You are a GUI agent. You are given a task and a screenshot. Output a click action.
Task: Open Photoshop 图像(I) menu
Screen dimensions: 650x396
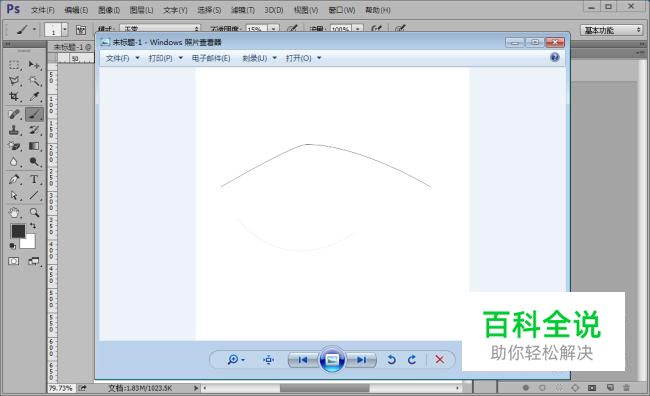(x=109, y=10)
